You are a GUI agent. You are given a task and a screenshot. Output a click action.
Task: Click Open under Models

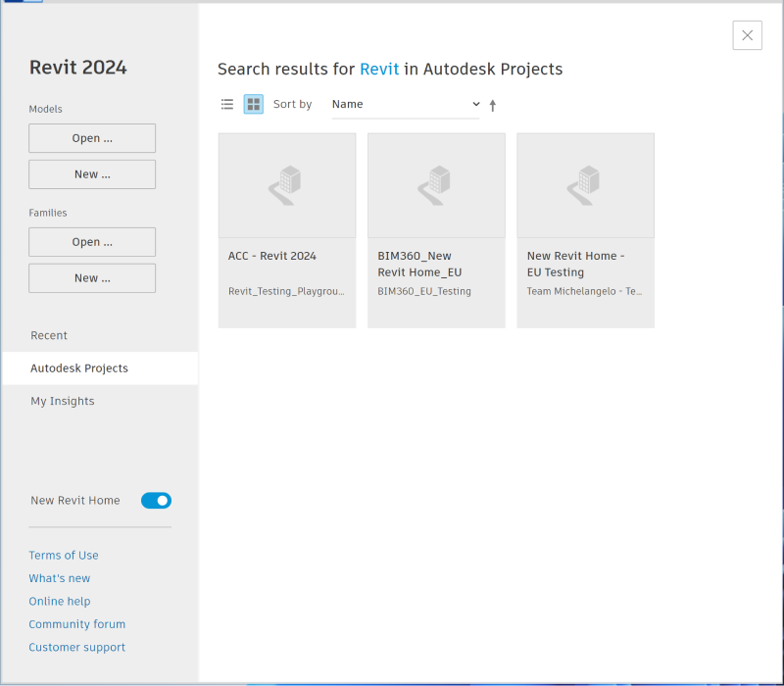click(92, 138)
